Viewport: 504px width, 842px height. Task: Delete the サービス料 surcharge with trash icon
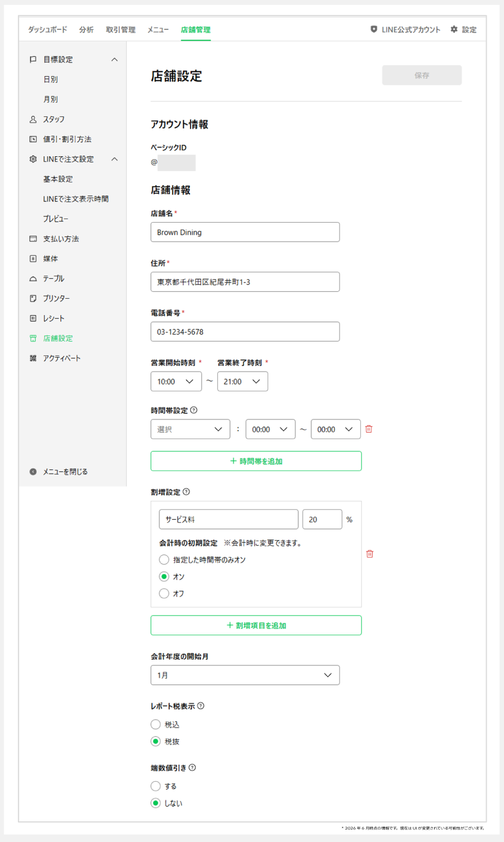(x=370, y=554)
